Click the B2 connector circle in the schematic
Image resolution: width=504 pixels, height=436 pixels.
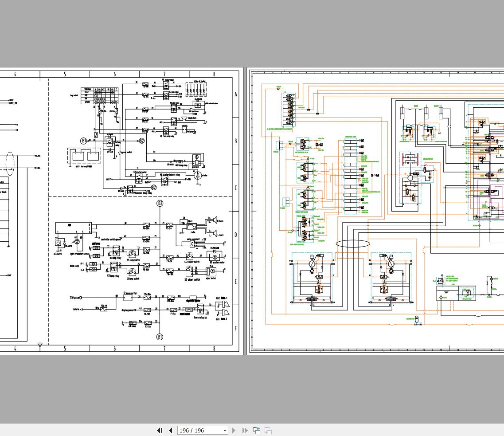[x=160, y=203]
